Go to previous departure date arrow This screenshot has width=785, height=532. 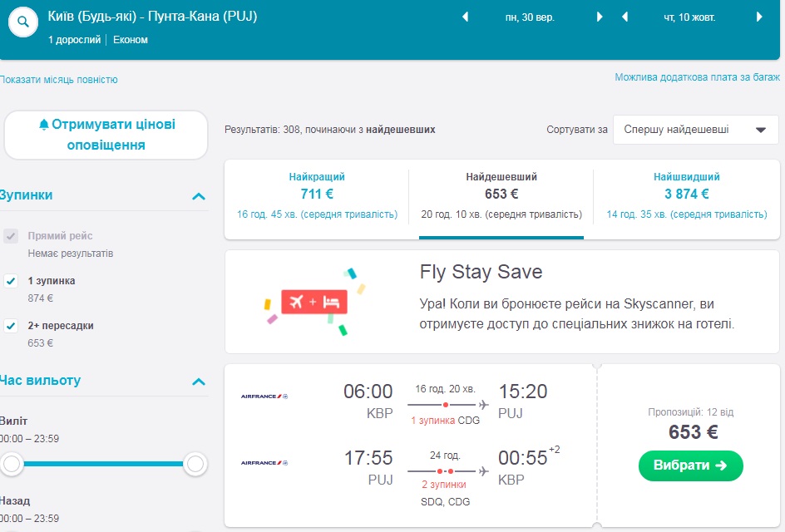[465, 17]
